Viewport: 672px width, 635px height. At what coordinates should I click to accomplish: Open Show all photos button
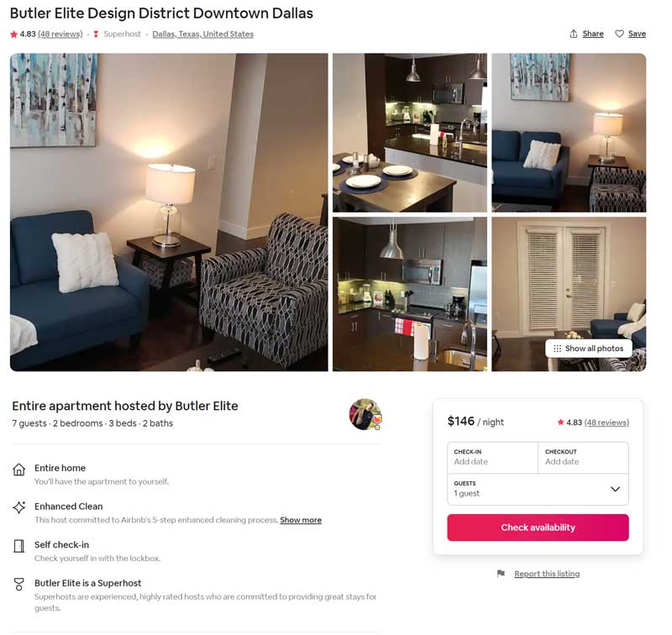coord(589,349)
